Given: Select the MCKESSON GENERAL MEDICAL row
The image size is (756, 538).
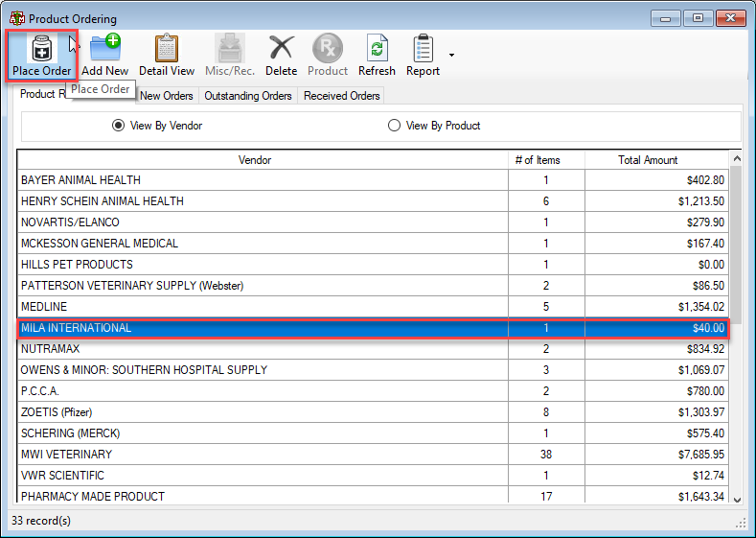Looking at the screenshot, I should point(373,244).
